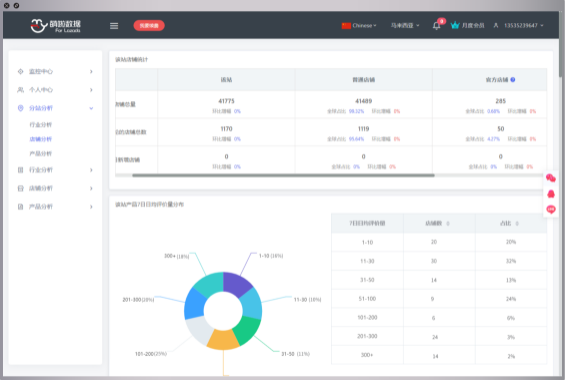Click the red pill button in header
This screenshot has width=565, height=380.
149,26
